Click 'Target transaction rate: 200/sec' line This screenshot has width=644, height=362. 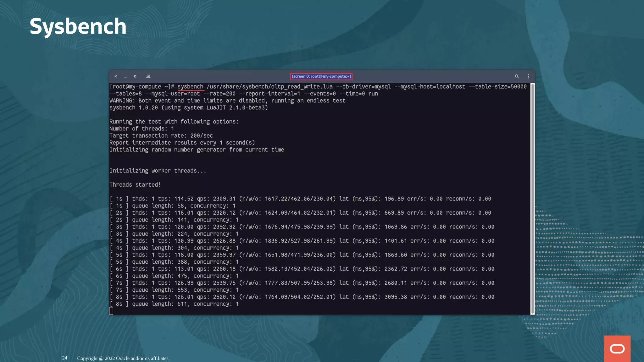click(161, 135)
